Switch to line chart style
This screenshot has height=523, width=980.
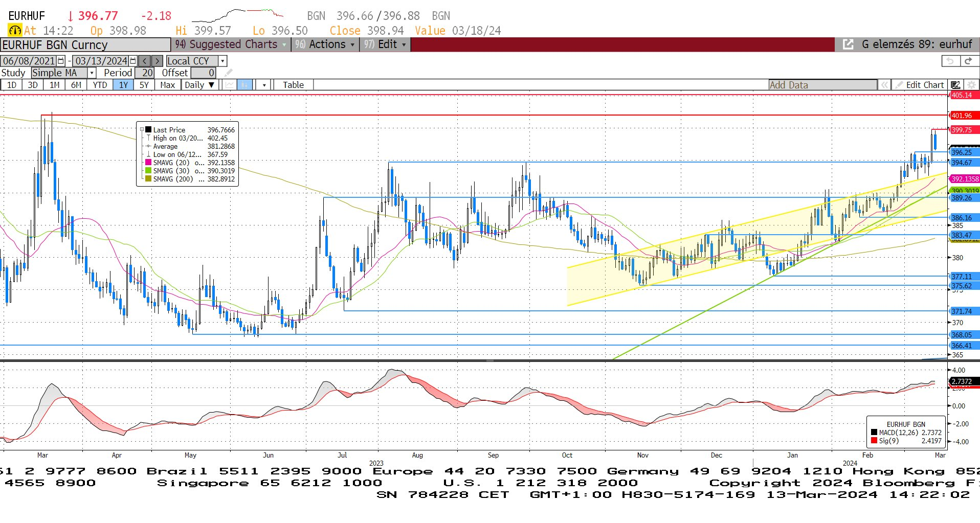229,85
